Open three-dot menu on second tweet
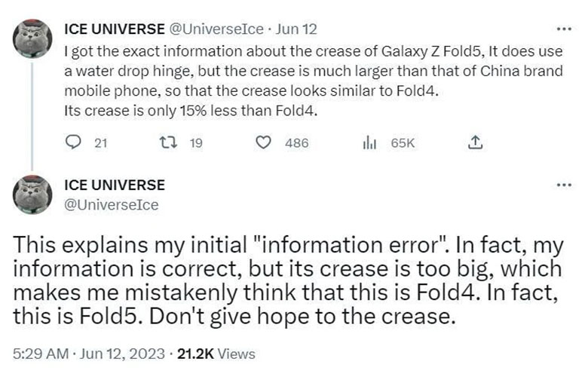 564,185
